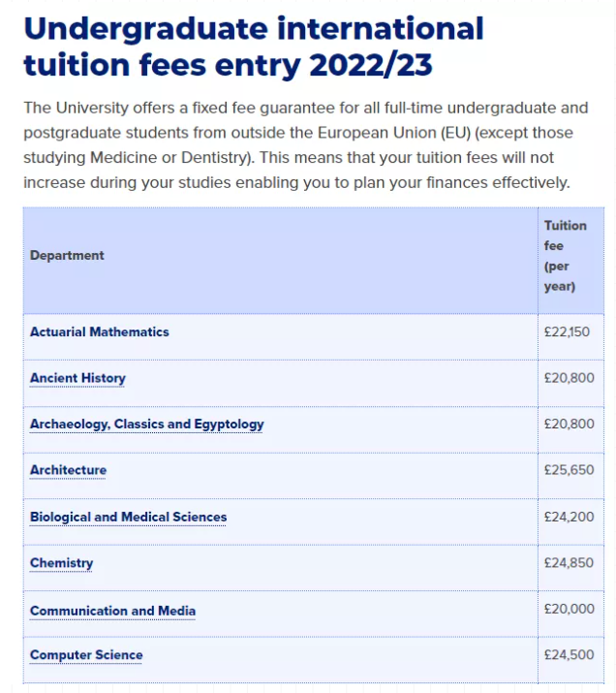Viewport: 616px width, 693px height.
Task: Go to the Architecture department page
Action: point(68,470)
